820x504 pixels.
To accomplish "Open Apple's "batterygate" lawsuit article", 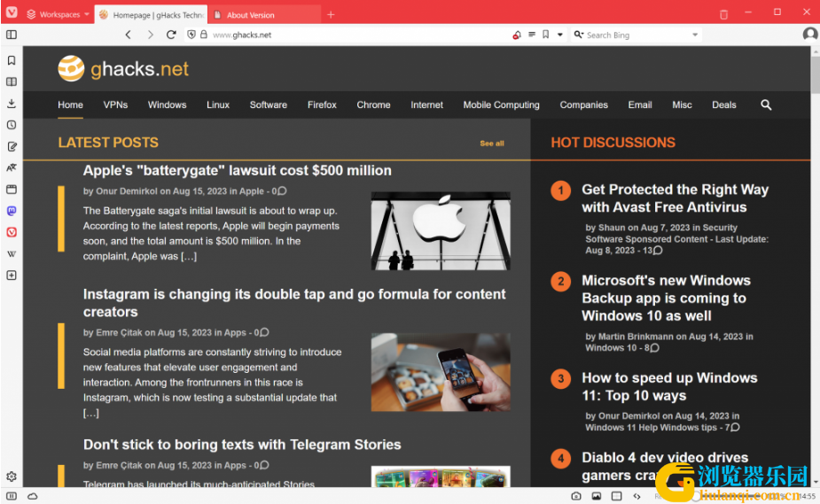I will pos(237,170).
